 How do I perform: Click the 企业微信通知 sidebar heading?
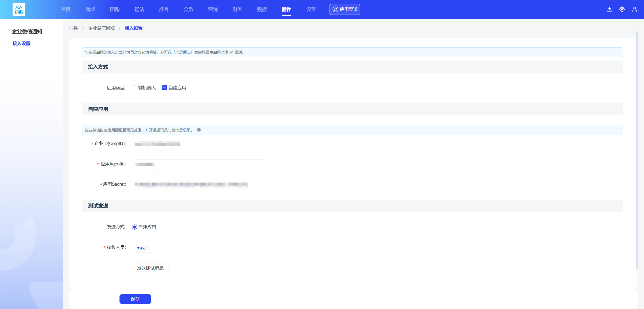click(x=27, y=31)
